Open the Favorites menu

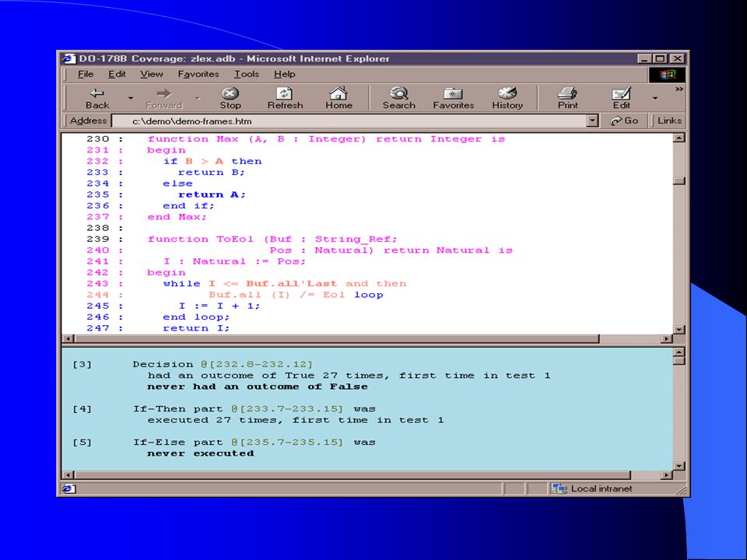(198, 75)
